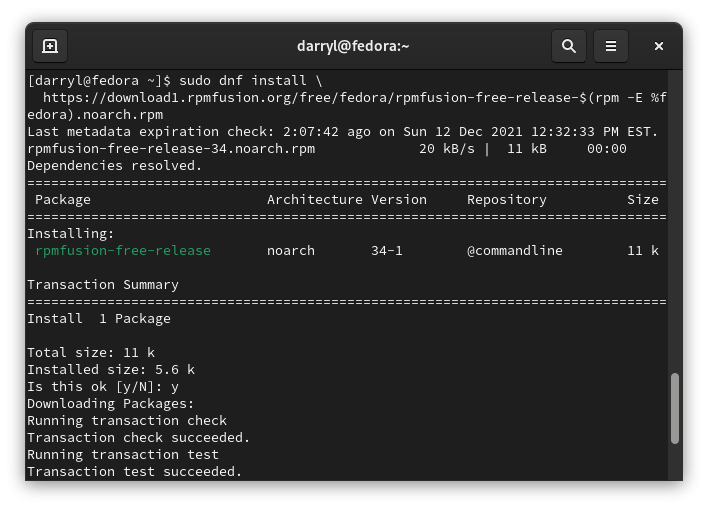Image resolution: width=708 pixels, height=509 pixels.
Task: Click the 'sudo dnf install' command text
Action: 243,81
